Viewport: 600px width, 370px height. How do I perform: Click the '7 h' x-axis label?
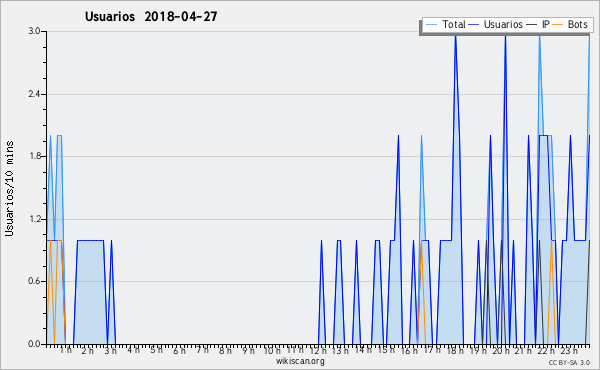tap(202, 350)
